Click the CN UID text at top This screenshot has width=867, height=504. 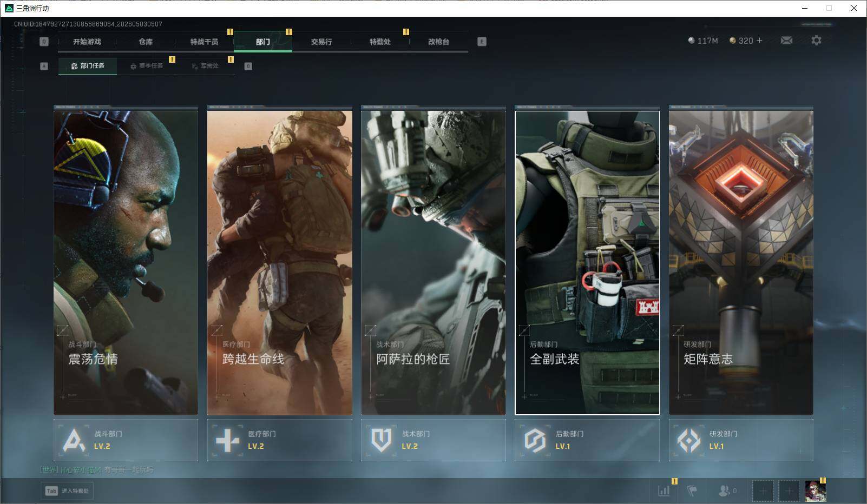click(88, 24)
